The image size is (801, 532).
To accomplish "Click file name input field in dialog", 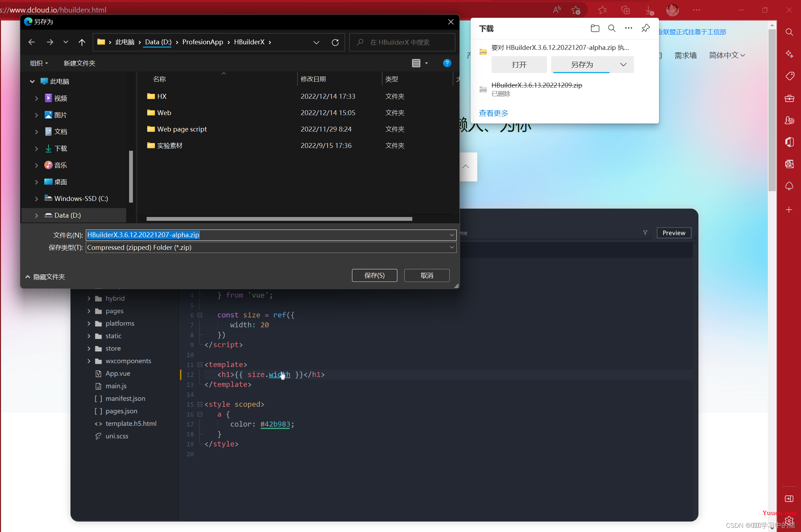I will [x=271, y=234].
